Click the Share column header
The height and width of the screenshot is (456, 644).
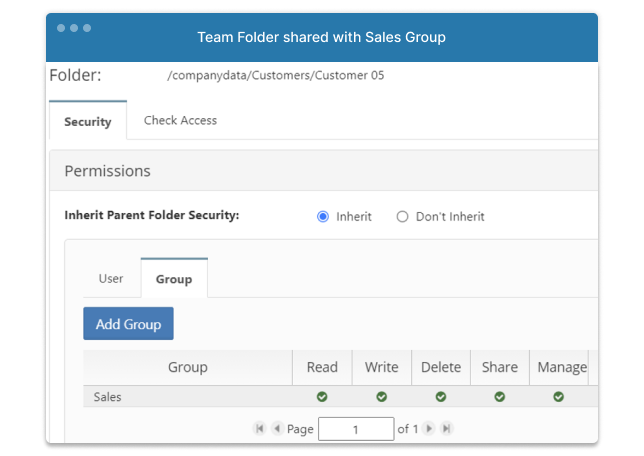point(500,367)
